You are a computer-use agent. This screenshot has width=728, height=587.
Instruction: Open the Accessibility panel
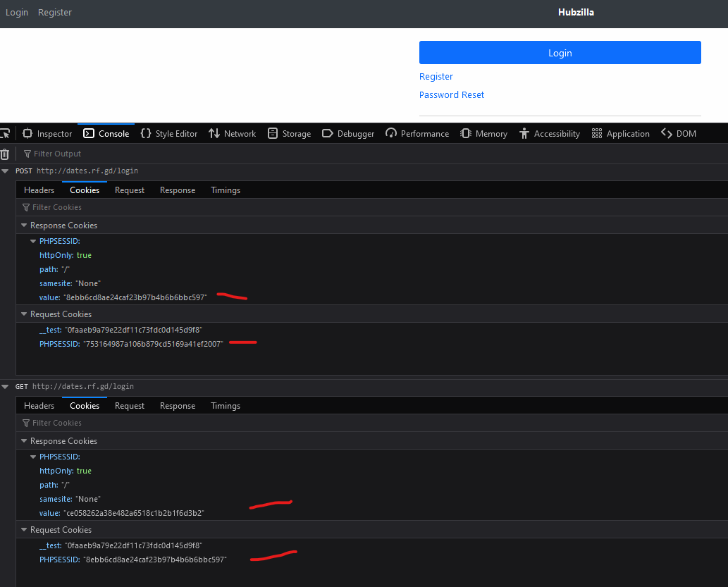(549, 134)
